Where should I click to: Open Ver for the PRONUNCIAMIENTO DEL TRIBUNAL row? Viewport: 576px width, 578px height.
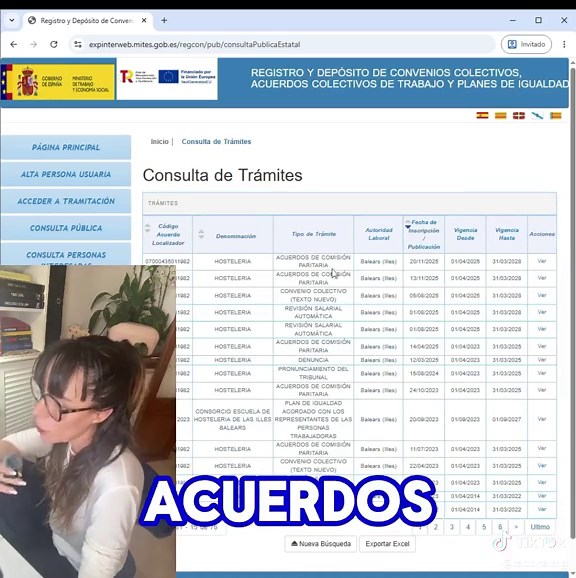point(542,373)
